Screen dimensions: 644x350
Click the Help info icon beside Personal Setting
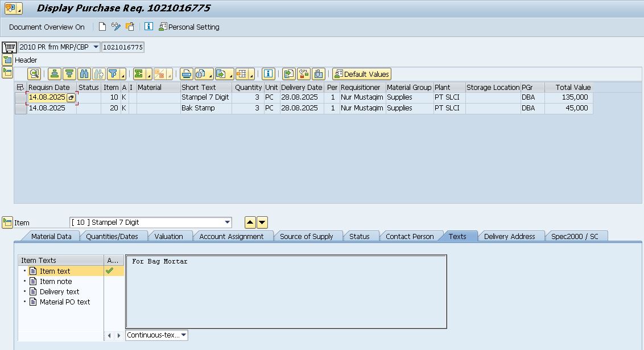(x=148, y=27)
